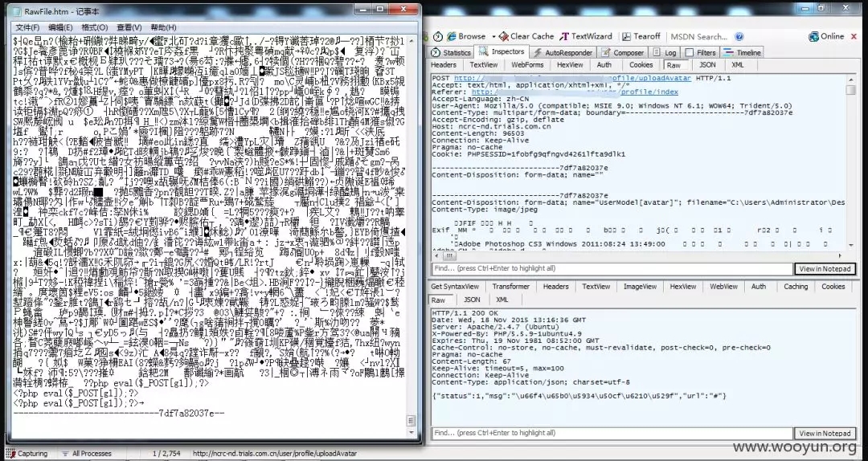
Task: Select response TextView inspector tab
Action: pos(596,287)
